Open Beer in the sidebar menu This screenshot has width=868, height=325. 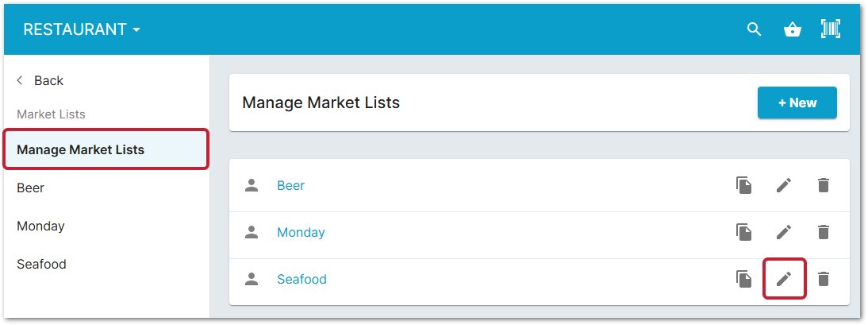30,188
